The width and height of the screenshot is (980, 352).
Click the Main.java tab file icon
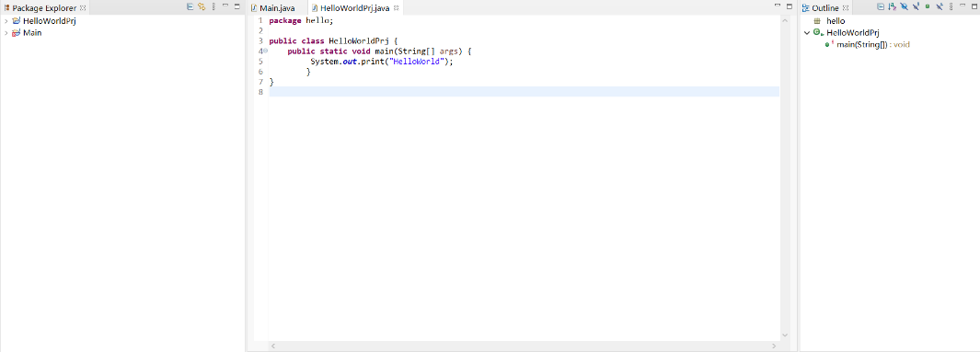pyautogui.click(x=254, y=8)
